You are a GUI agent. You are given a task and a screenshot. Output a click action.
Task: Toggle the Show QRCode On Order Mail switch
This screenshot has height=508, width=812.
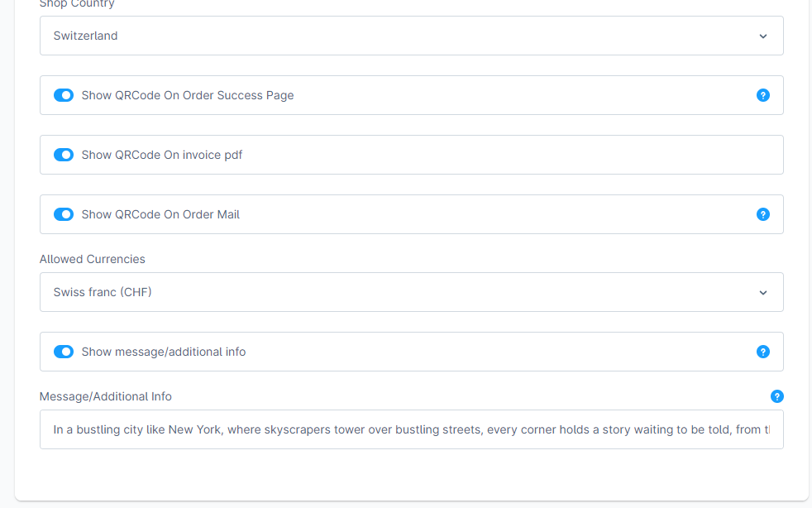point(64,214)
